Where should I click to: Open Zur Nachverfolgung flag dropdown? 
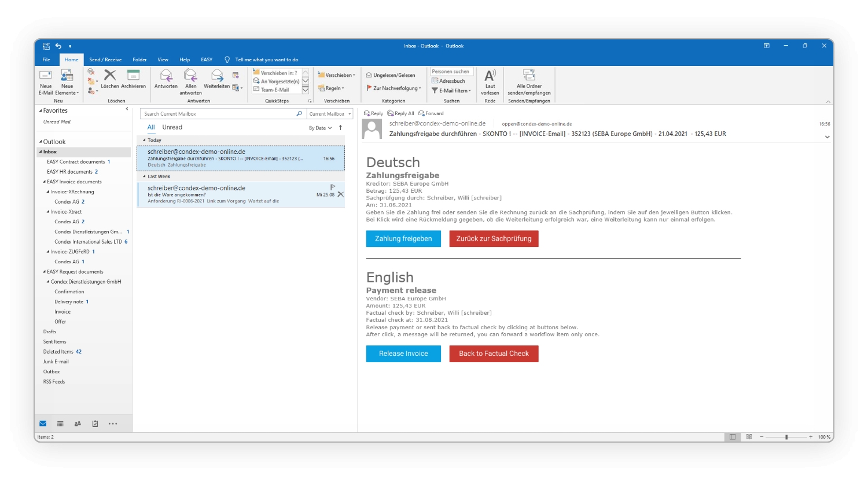coord(393,89)
